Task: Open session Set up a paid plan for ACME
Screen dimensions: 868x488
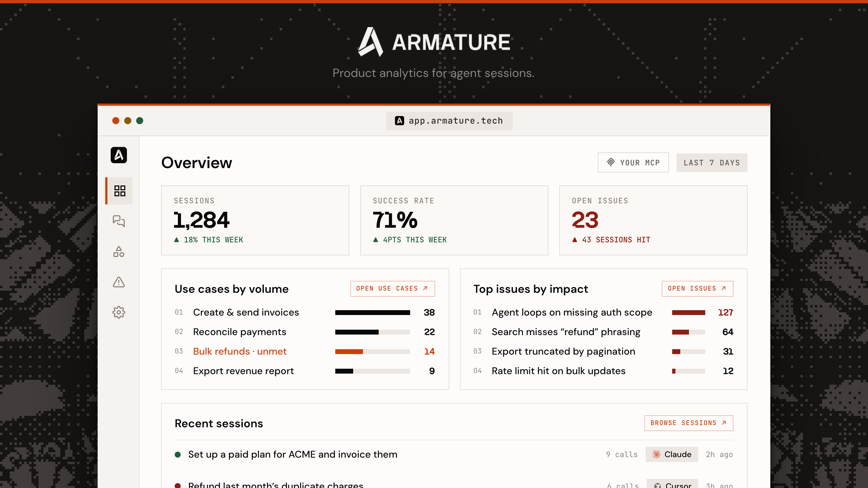Action: [454, 454]
